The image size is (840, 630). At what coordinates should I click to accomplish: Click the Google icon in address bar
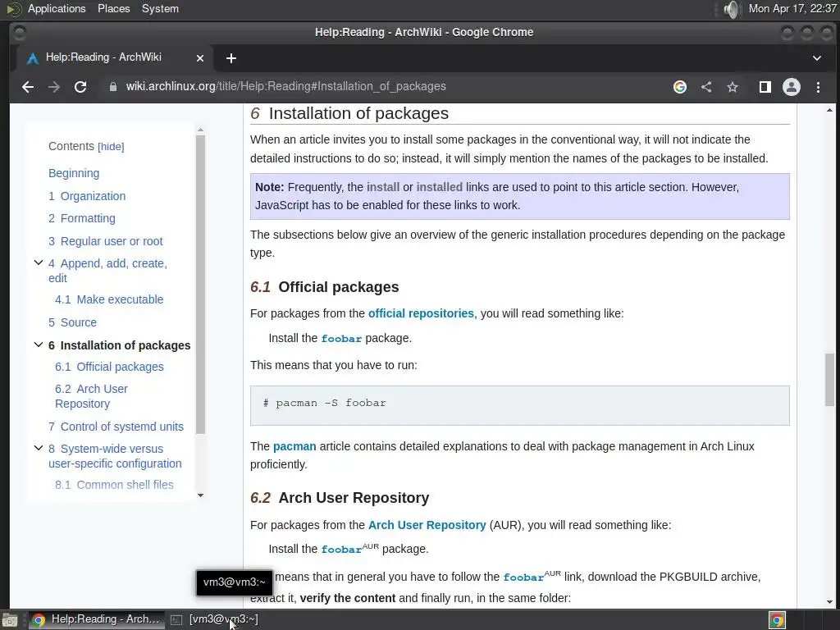(x=680, y=87)
